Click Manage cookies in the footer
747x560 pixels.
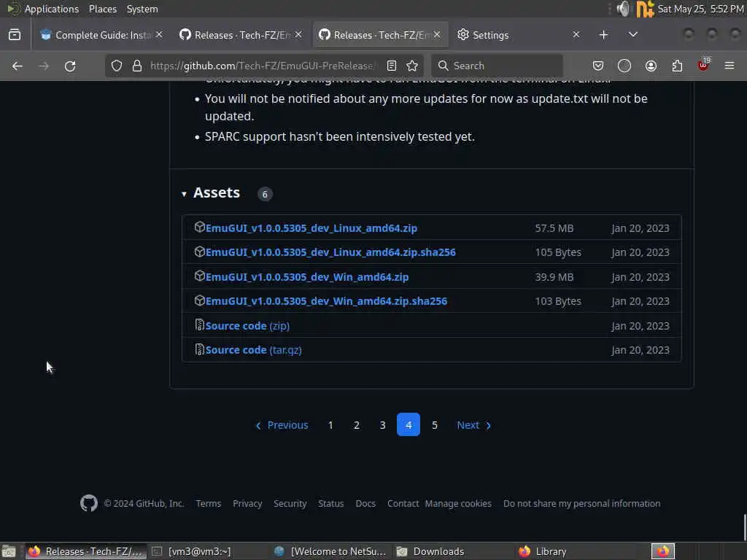click(458, 503)
